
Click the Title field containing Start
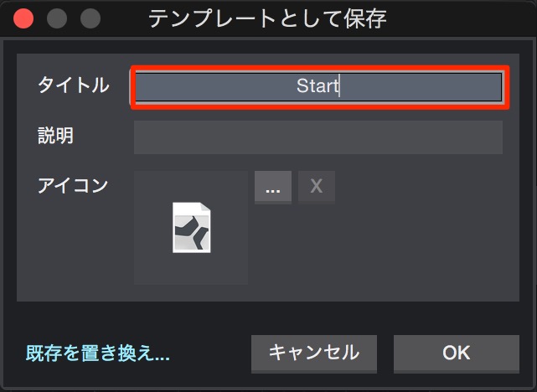[318, 87]
